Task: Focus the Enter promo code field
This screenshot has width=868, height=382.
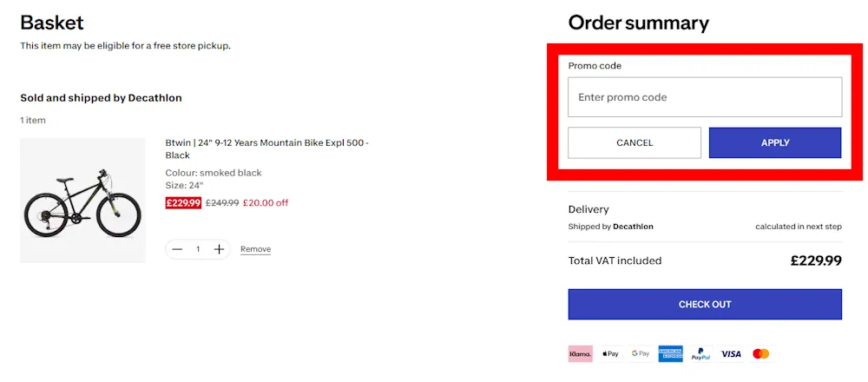Action: pyautogui.click(x=705, y=97)
